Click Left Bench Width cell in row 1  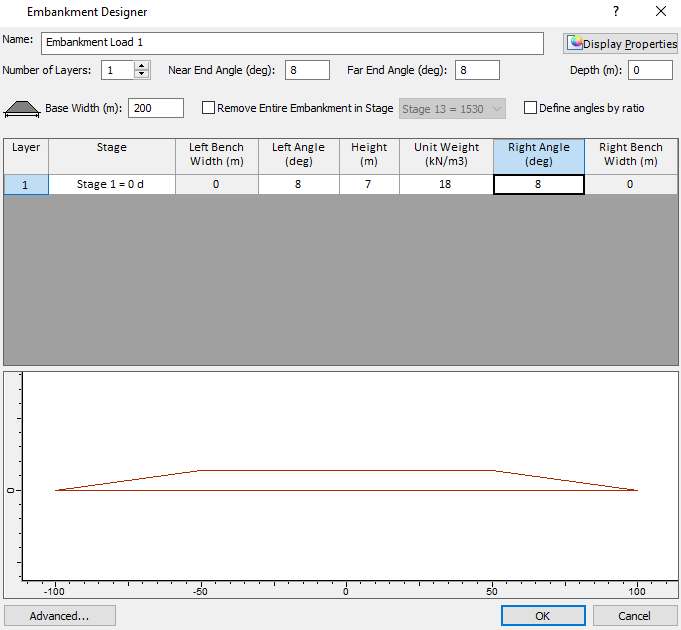[x=217, y=185]
